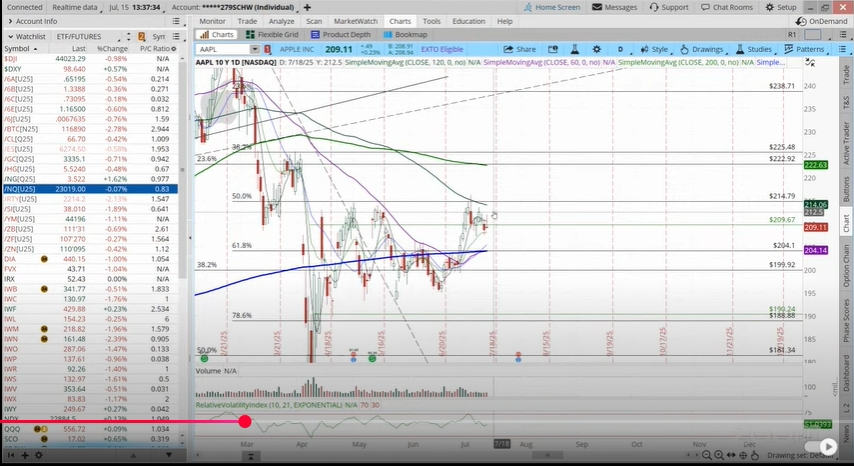
Task: Switch to the MarketWatch tab
Action: (x=356, y=21)
